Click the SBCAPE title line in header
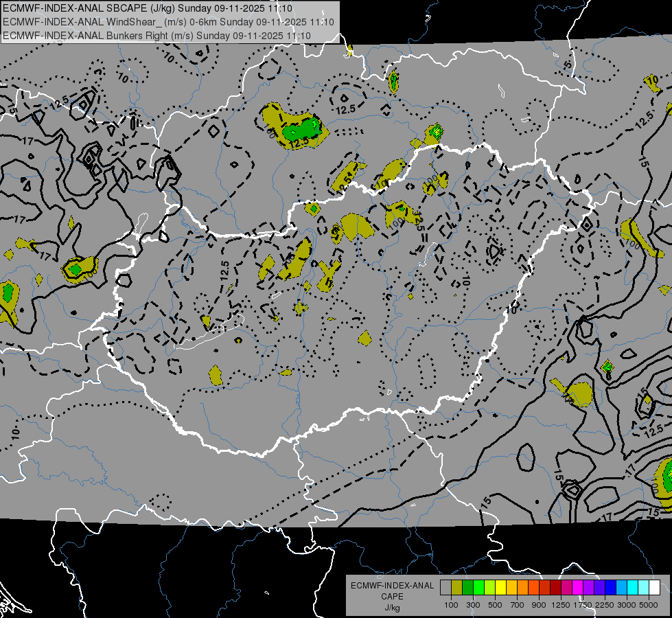 [148, 8]
